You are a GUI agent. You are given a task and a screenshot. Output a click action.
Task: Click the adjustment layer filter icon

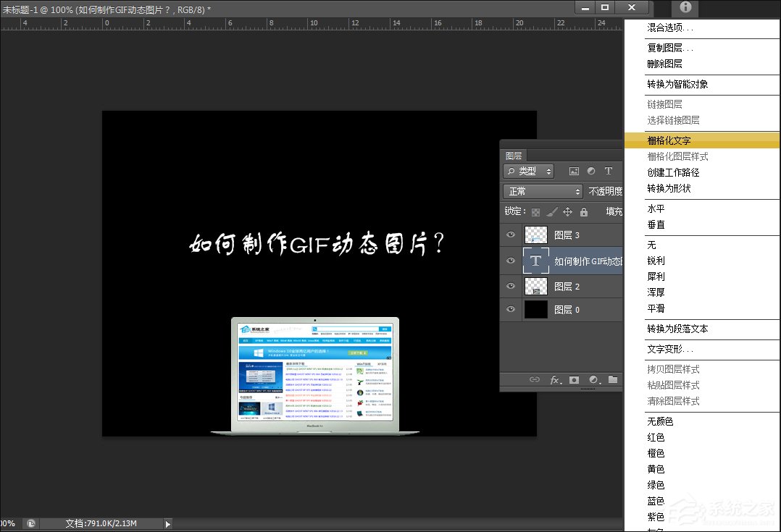[591, 171]
